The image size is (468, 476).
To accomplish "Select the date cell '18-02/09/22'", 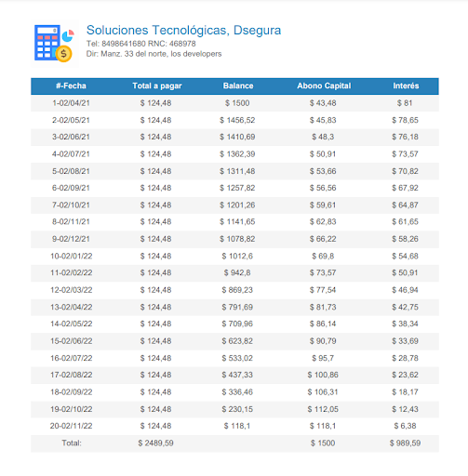I will [72, 392].
